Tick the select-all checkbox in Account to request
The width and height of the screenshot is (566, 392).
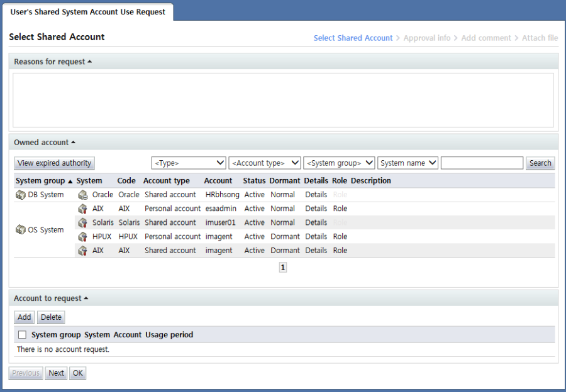tap(22, 335)
